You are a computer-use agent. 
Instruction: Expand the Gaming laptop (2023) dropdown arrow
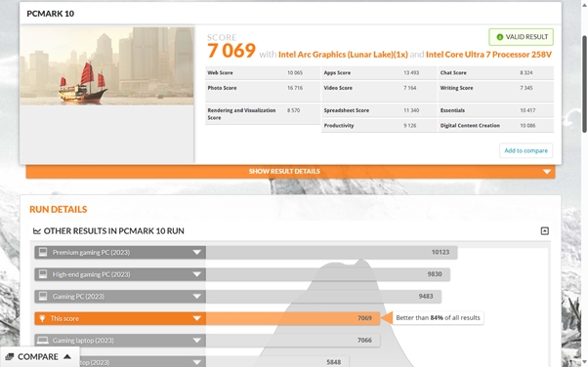pyautogui.click(x=197, y=341)
